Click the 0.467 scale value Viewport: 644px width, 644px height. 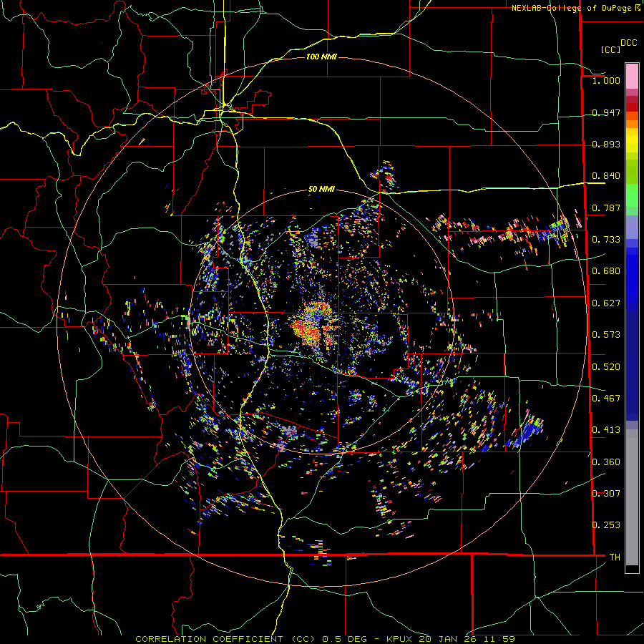pyautogui.click(x=606, y=399)
